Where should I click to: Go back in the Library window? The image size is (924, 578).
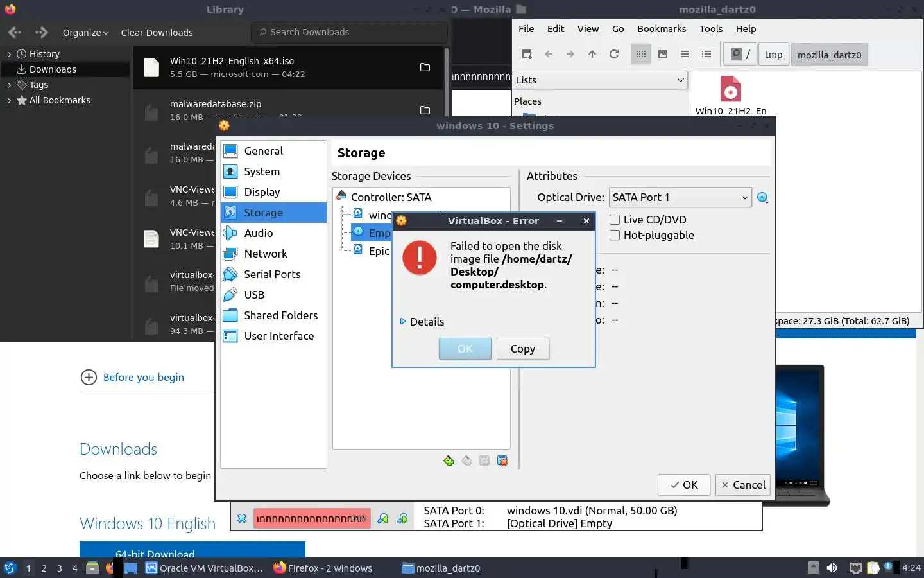pyautogui.click(x=15, y=32)
